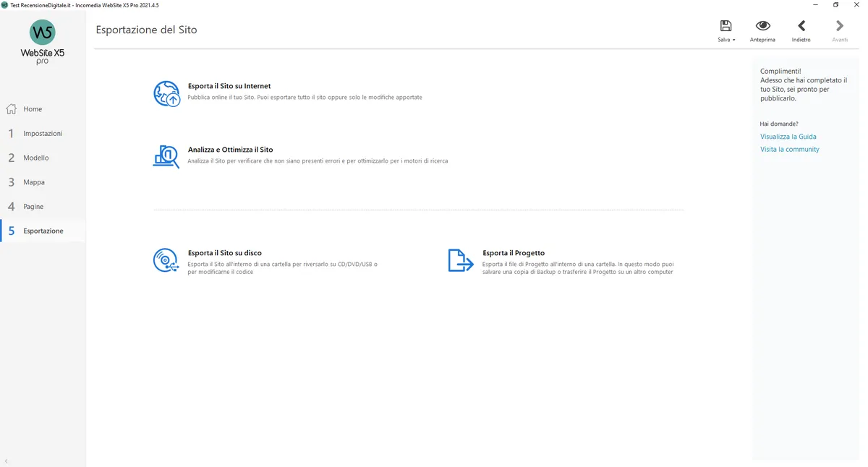
Task: Go to step 2 Modello
Action: pyautogui.click(x=43, y=158)
